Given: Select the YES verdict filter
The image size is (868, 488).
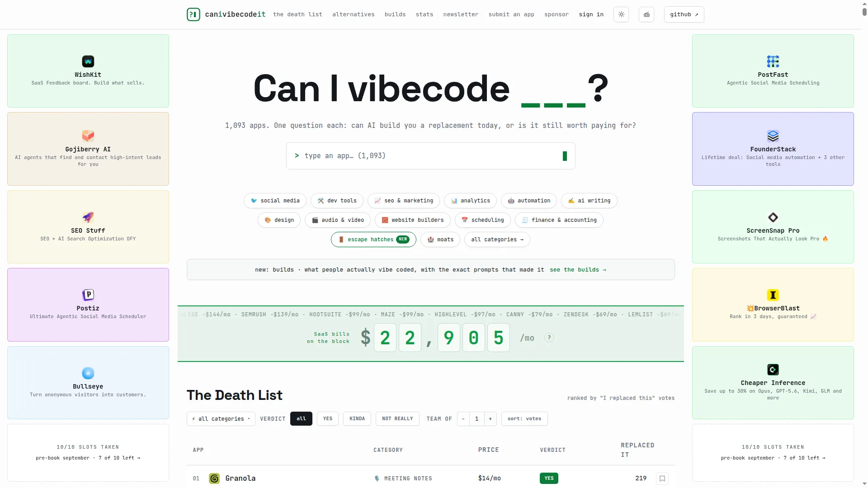Looking at the screenshot, I should click(328, 419).
